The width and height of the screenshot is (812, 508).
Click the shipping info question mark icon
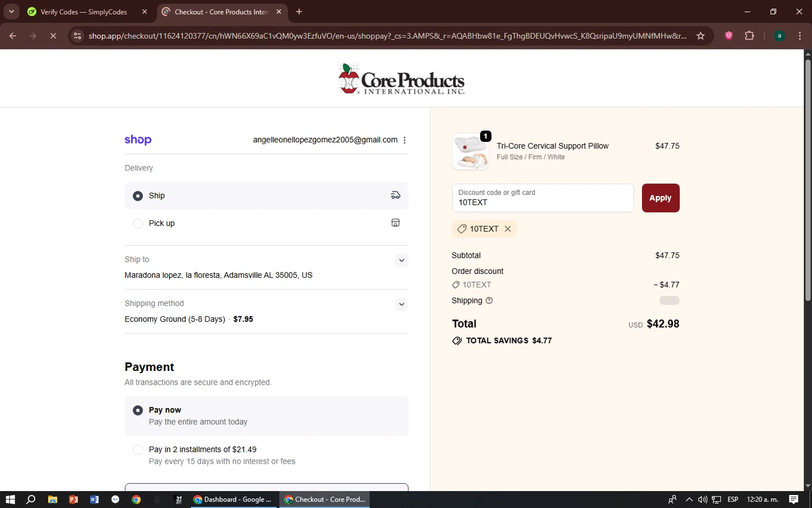click(x=489, y=301)
